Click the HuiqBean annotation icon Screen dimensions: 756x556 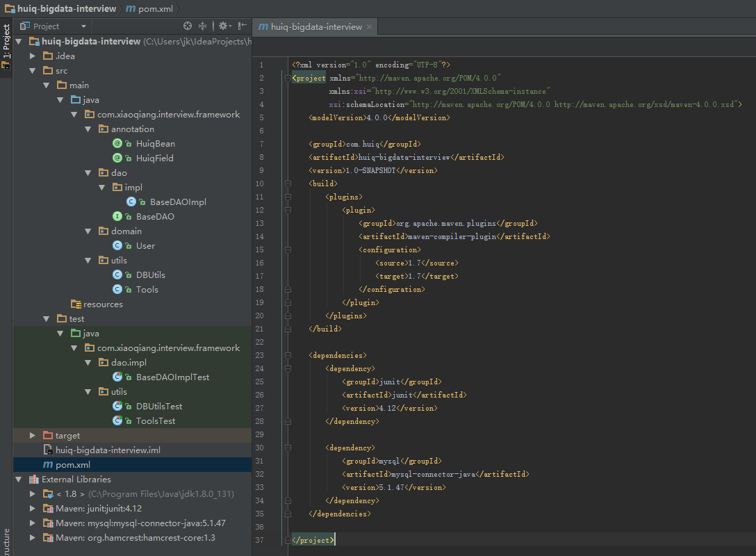117,143
